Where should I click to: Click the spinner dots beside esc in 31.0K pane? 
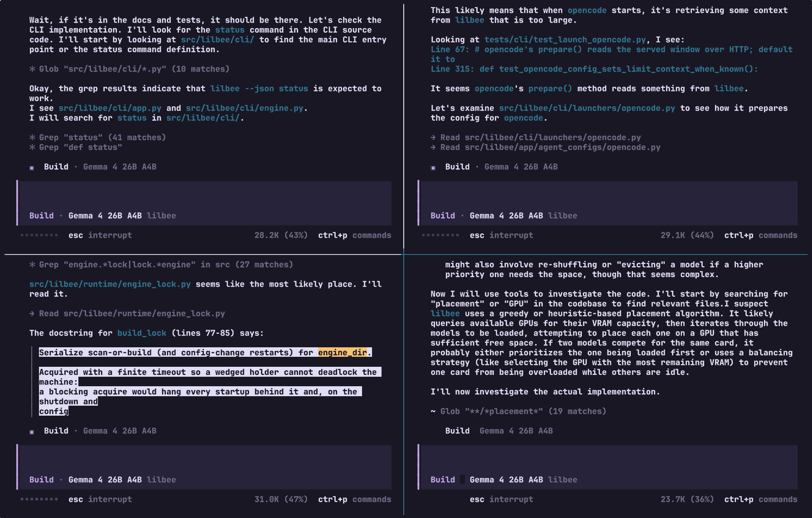coord(39,499)
